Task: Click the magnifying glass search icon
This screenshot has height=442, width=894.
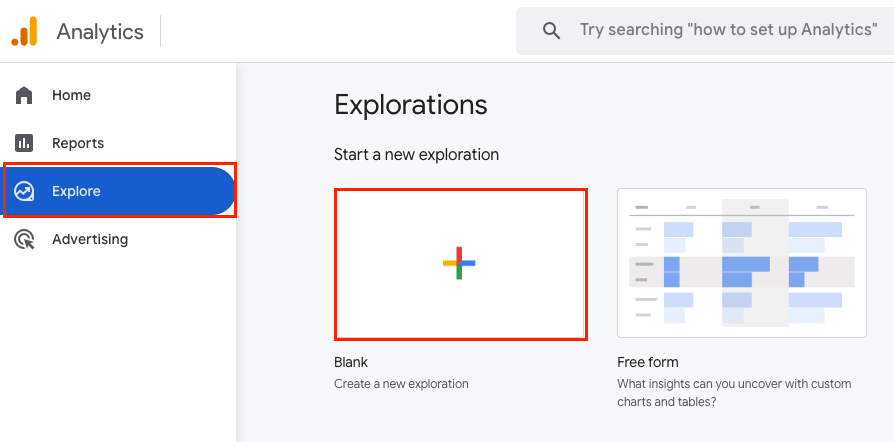Action: pyautogui.click(x=551, y=31)
